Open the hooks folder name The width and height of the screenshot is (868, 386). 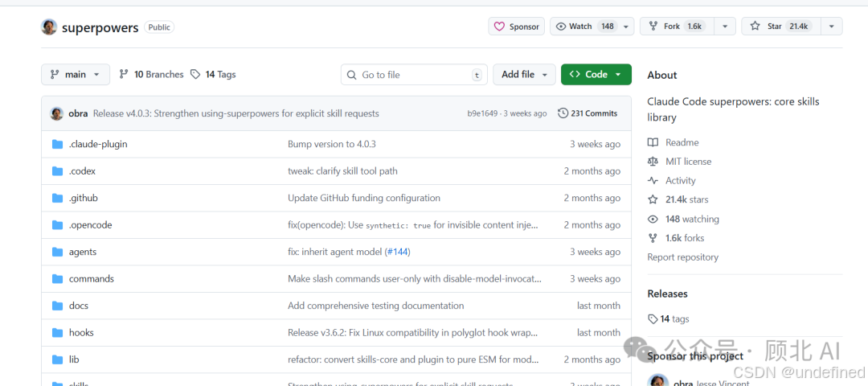(81, 333)
